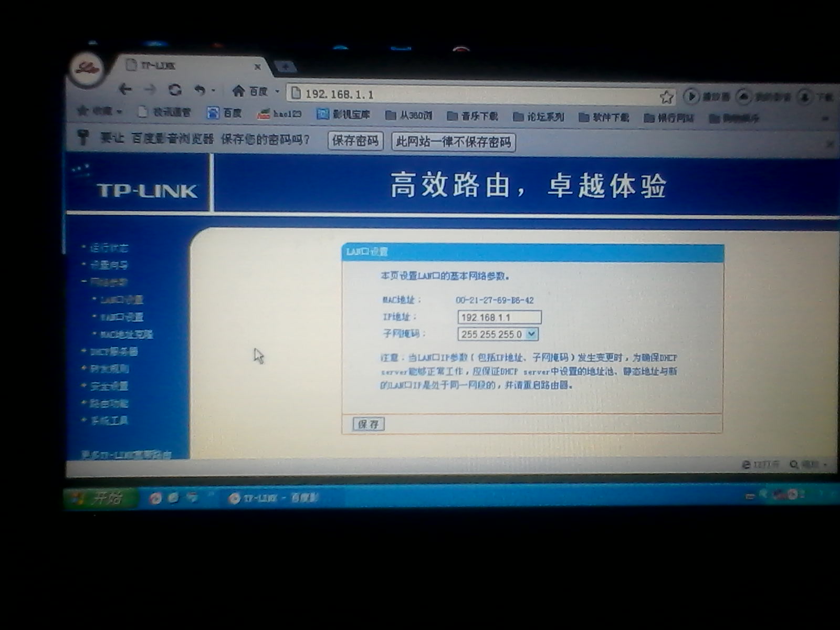Select the WAN口设置 submenu item
Screen dimensions: 840x630
pyautogui.click(x=122, y=317)
